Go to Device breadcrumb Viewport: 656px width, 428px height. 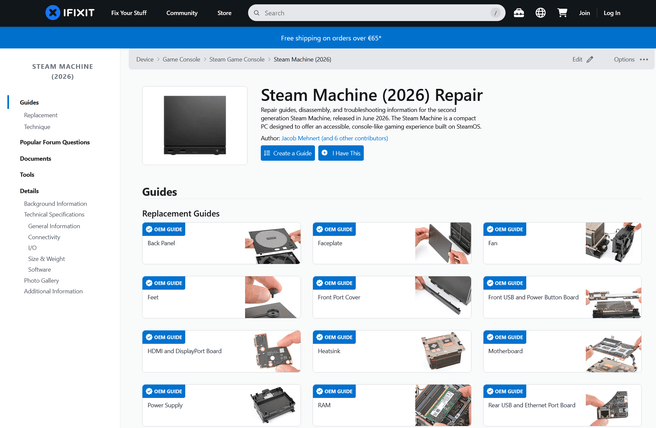point(145,59)
